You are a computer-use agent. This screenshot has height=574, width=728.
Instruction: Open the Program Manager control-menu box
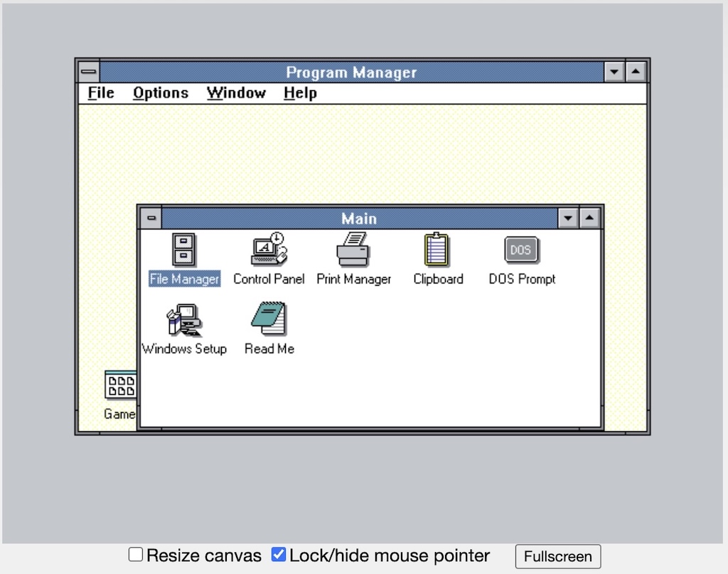coord(89,72)
